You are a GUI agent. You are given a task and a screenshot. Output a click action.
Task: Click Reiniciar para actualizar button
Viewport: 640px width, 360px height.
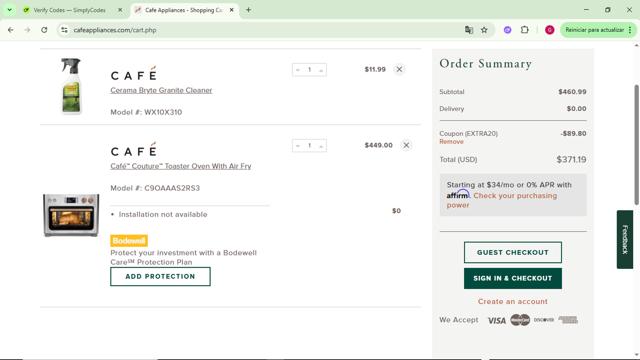(594, 30)
